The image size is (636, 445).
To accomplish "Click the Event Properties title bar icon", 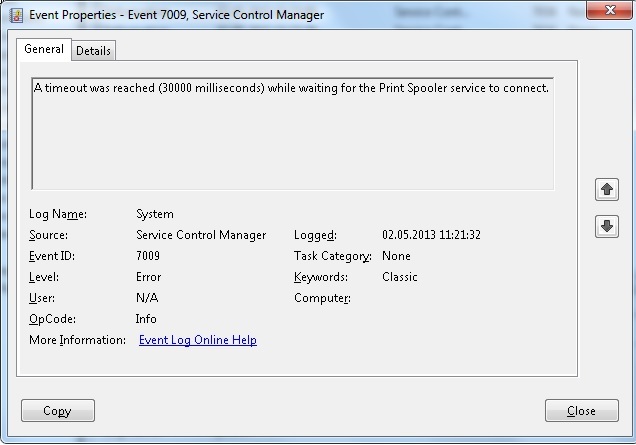I will point(16,15).
